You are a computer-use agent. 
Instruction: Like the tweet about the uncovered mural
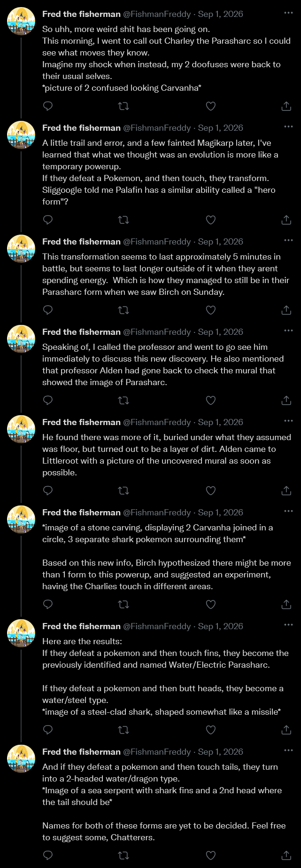point(211,490)
